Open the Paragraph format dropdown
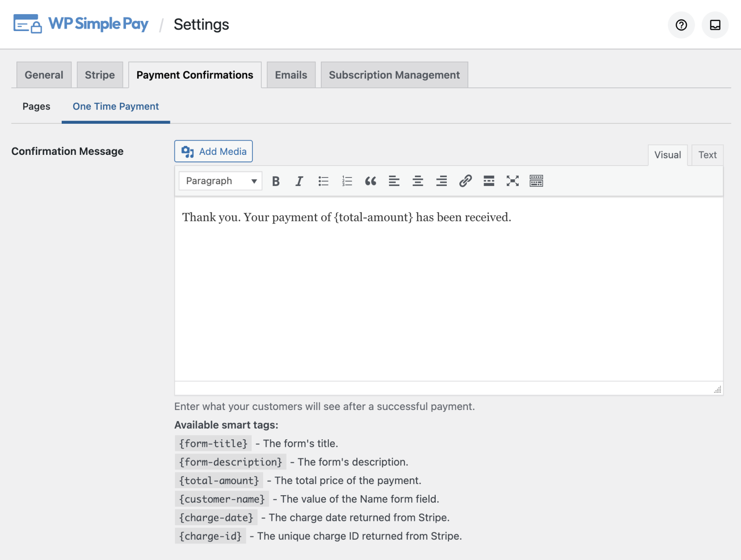This screenshot has height=560, width=741. pos(221,181)
